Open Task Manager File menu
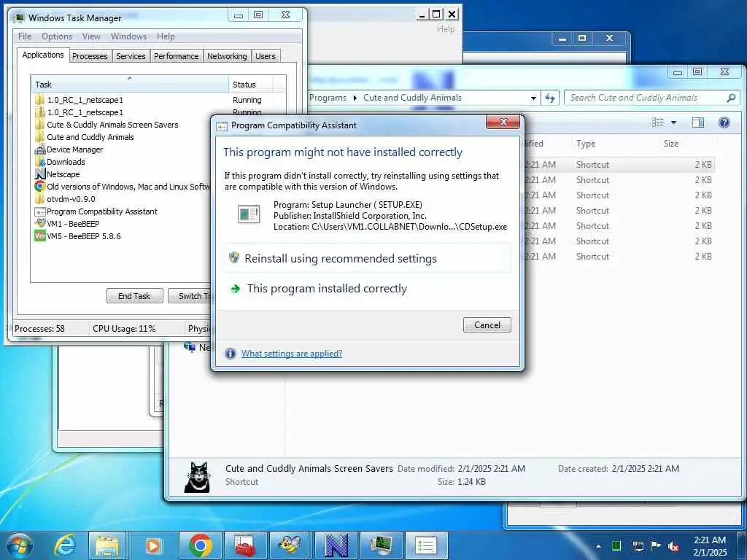Screen dimensions: 747x560 click(25, 36)
